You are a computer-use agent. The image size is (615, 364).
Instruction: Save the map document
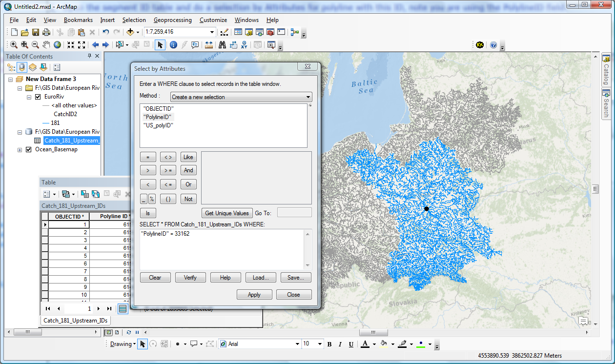tap(36, 32)
